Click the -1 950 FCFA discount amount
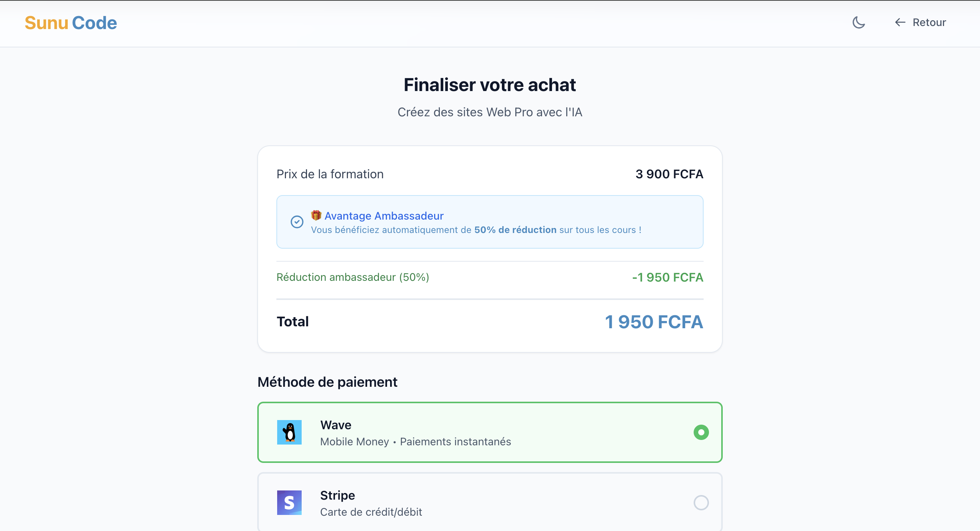Viewport: 980px width, 531px height. [668, 277]
